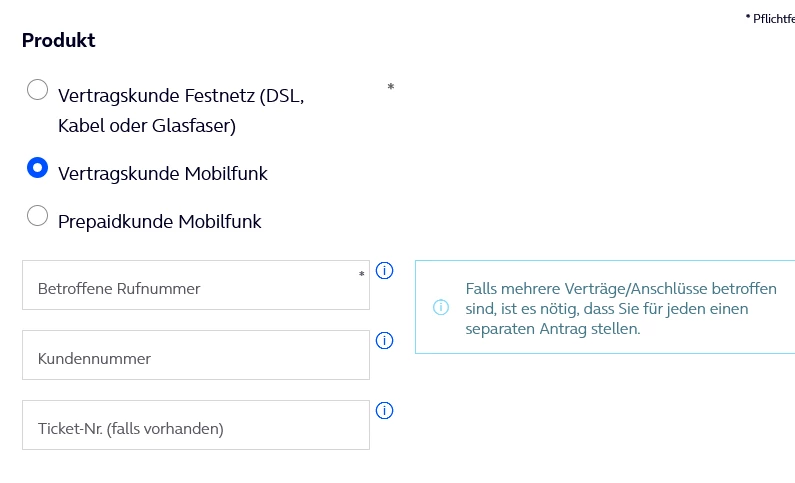Click the 'Prepaidkunde Mobilfunk' label text

click(160, 222)
